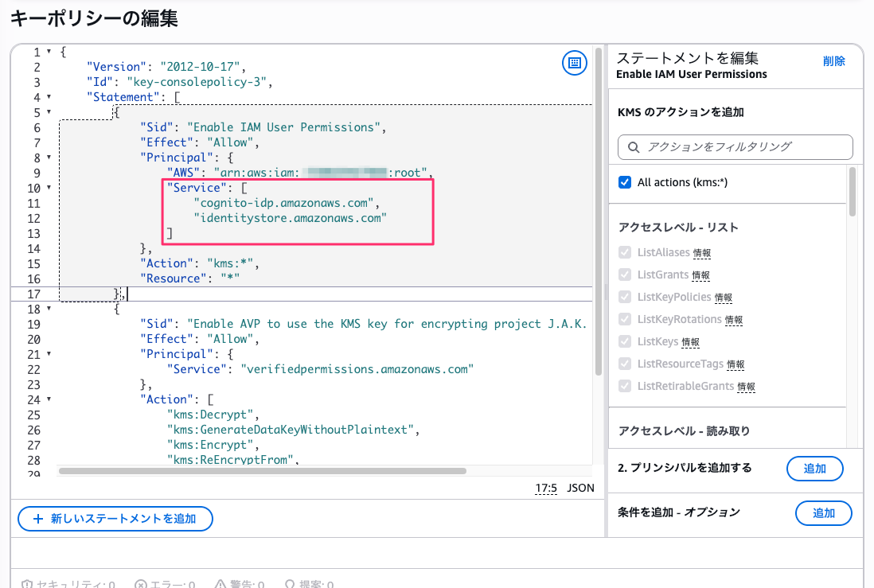Uncheck All actions (kms:*) checkbox
The width and height of the screenshot is (874, 588).
[625, 182]
